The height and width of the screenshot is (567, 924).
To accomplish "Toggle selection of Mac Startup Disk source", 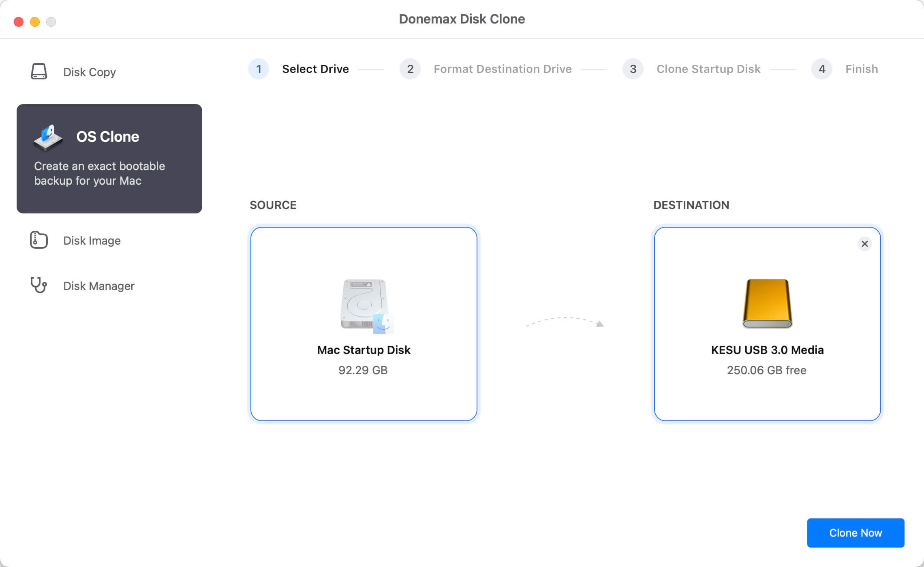I will click(364, 324).
